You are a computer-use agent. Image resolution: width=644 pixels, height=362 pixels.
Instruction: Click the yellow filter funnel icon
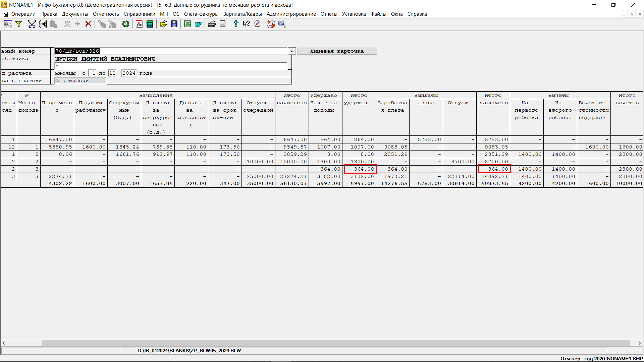[x=19, y=24]
